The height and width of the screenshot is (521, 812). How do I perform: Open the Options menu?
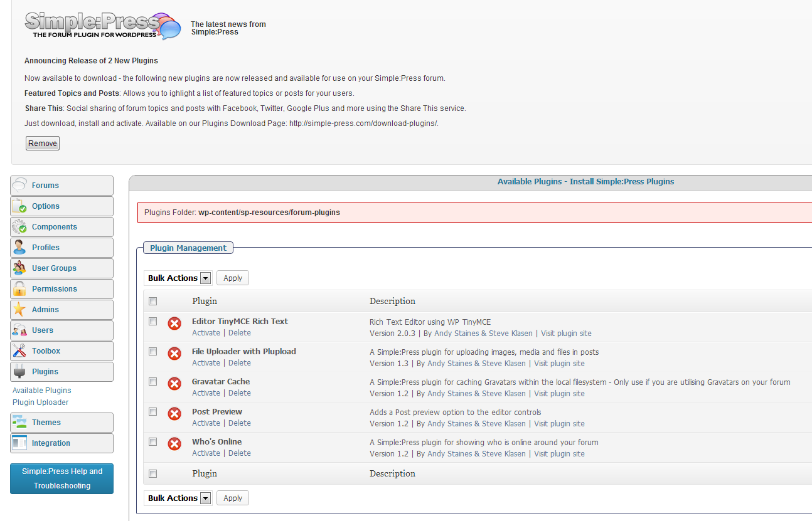click(x=61, y=206)
